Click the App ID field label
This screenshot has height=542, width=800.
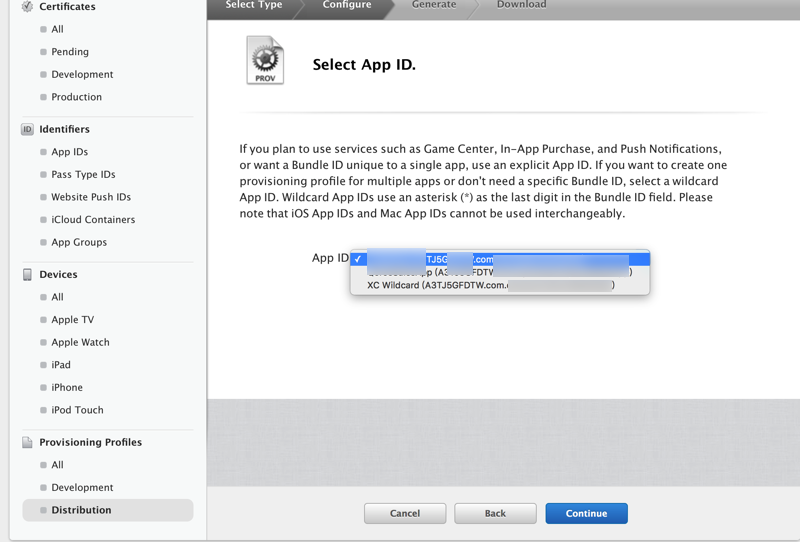[x=330, y=258]
